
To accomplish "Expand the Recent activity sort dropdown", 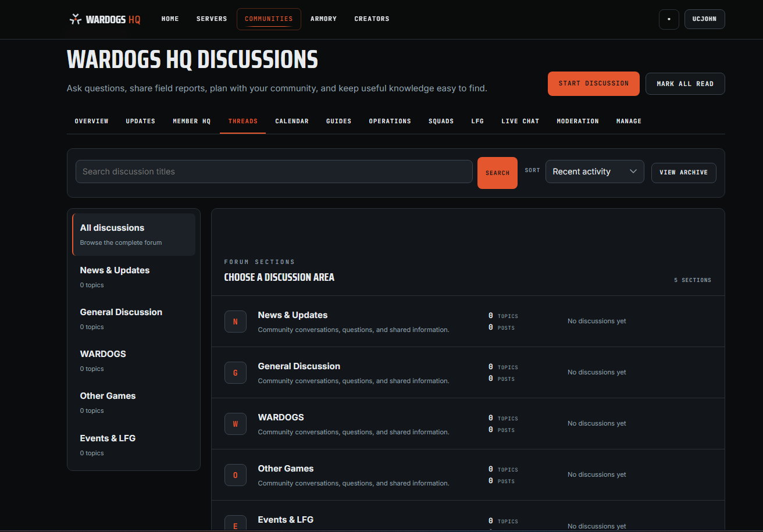I will 594,172.
